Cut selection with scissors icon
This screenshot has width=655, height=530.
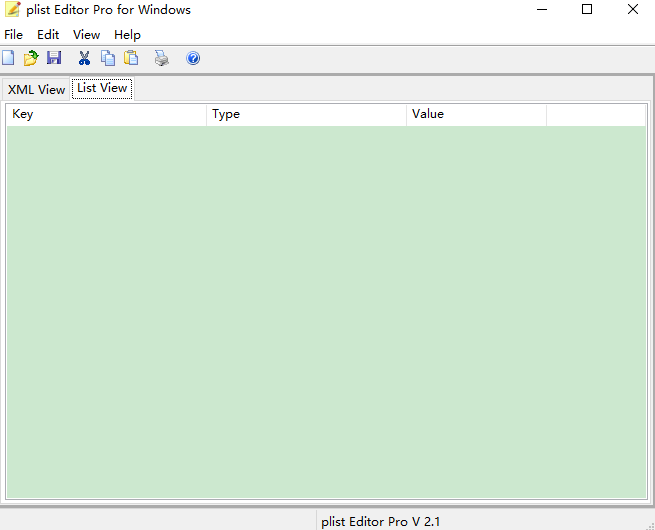[x=84, y=58]
